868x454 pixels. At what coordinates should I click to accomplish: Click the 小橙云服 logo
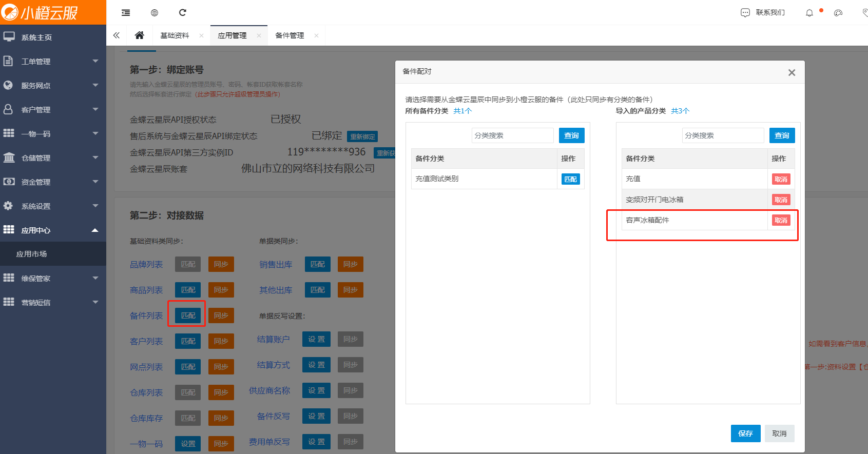pos(40,12)
